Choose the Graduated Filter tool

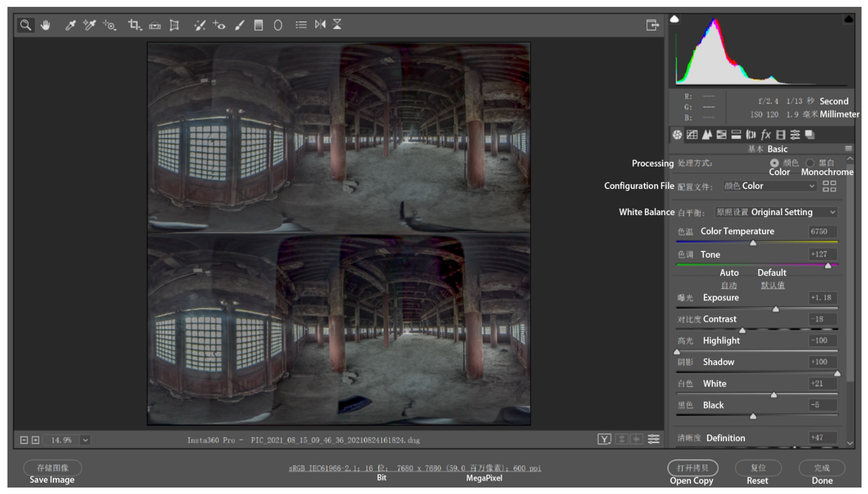(259, 25)
